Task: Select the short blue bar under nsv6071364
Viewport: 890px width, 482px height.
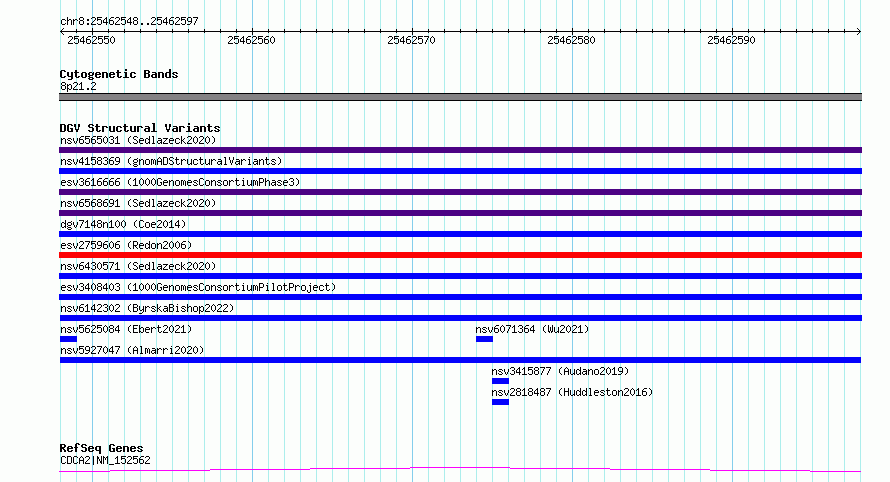Action: pos(484,339)
